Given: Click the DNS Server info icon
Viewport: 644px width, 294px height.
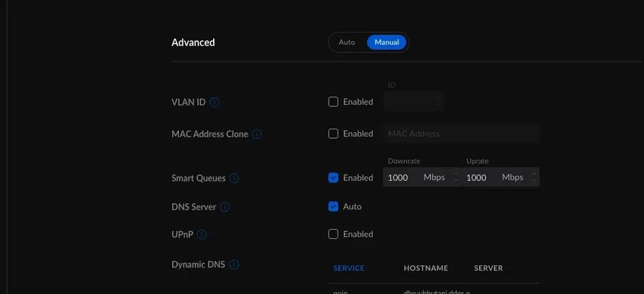Looking at the screenshot, I should coord(225,207).
